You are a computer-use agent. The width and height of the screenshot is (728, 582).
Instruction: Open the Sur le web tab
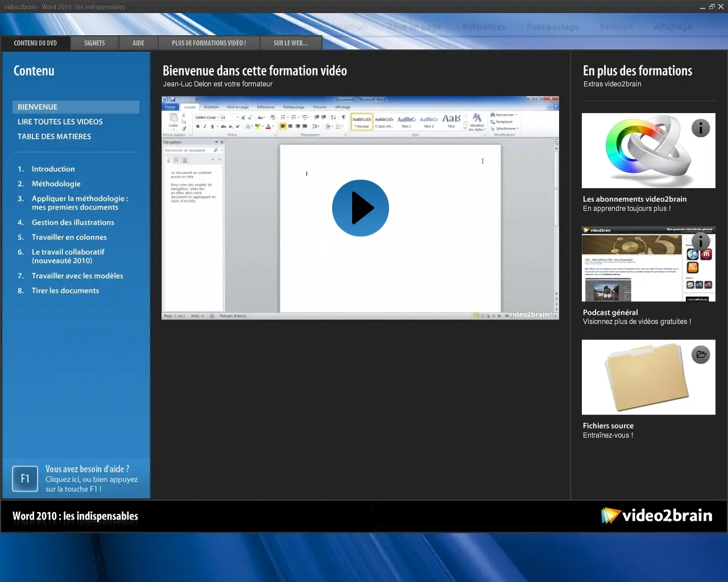291,43
